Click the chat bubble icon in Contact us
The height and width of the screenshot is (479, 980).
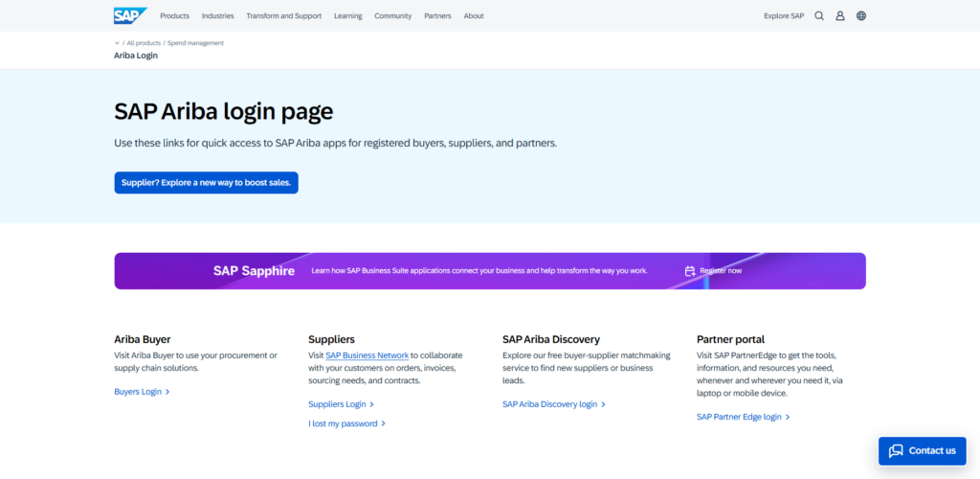pyautogui.click(x=896, y=451)
